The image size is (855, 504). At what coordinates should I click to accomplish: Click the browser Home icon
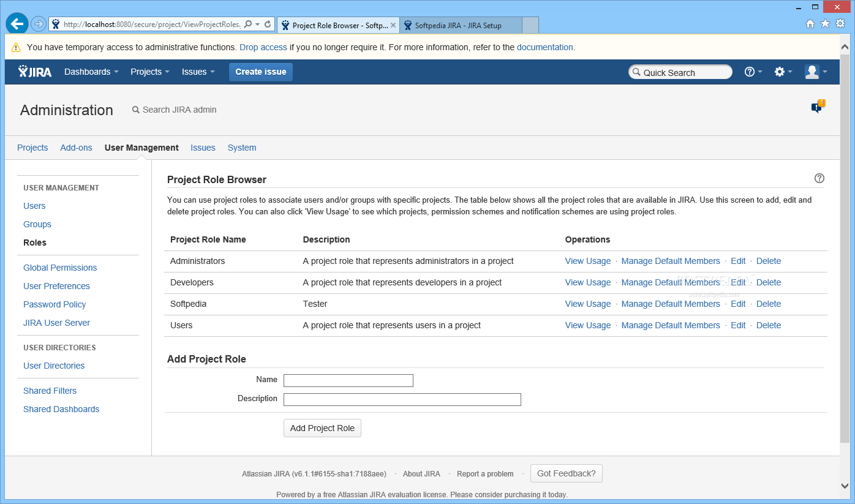810,24
